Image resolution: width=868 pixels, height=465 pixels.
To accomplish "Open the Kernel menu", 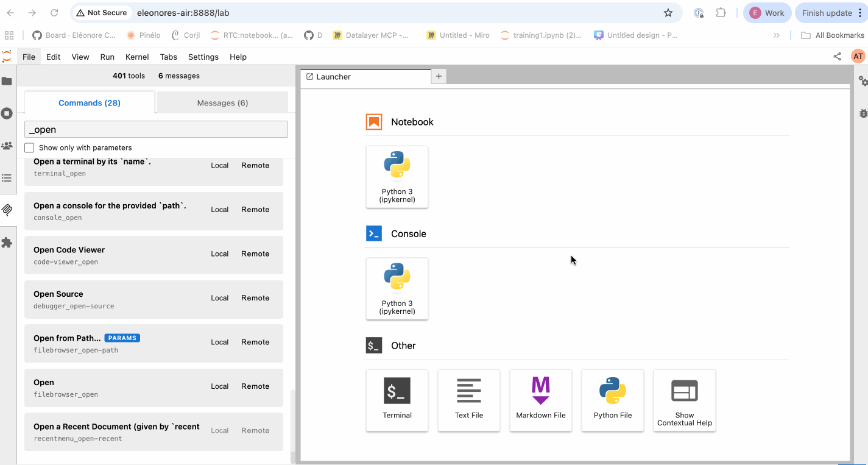I will [137, 57].
